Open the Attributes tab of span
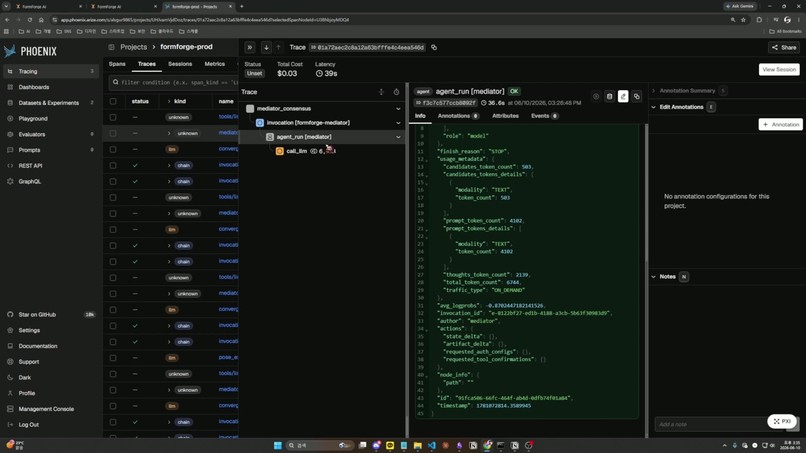The height and width of the screenshot is (453, 806). [x=505, y=116]
